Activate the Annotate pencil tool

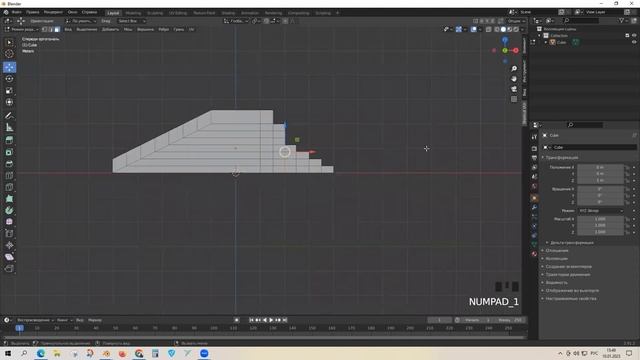click(9, 116)
